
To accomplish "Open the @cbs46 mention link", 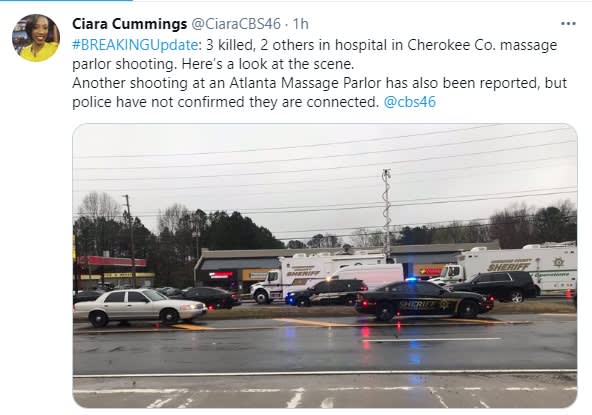I will pyautogui.click(x=410, y=102).
